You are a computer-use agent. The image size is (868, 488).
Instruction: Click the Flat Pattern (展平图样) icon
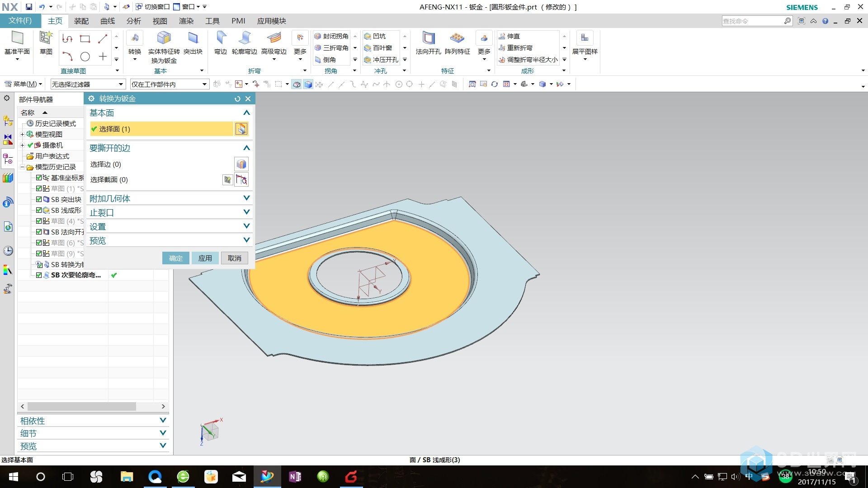pos(585,38)
